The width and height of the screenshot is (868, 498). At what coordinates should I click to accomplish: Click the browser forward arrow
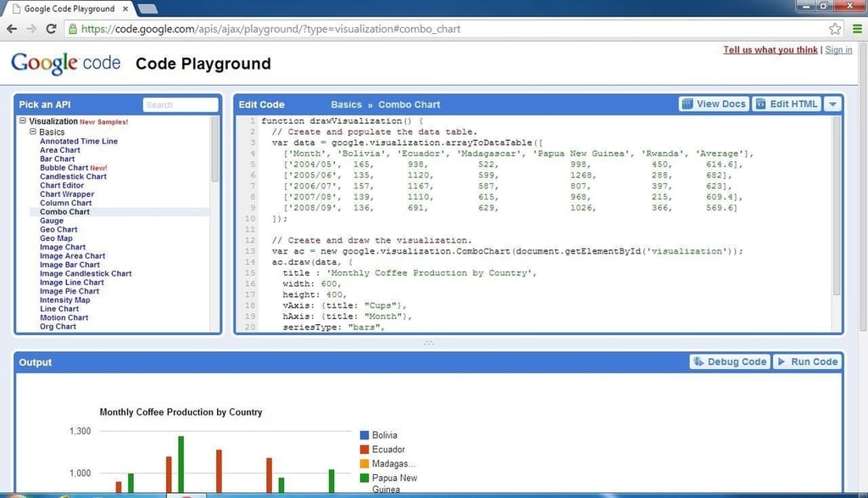(x=31, y=29)
